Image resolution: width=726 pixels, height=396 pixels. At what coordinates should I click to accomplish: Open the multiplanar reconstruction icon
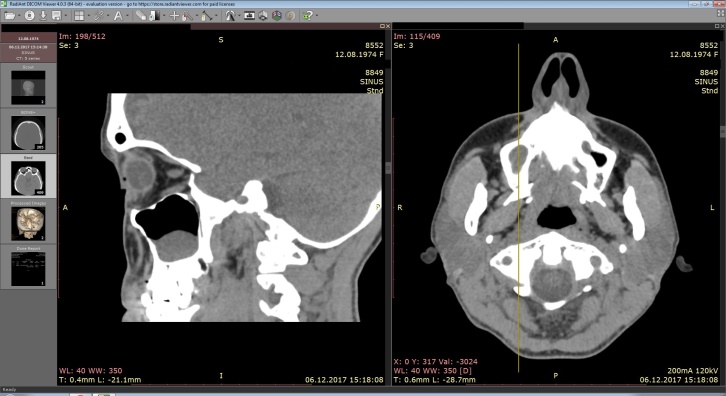[263, 16]
